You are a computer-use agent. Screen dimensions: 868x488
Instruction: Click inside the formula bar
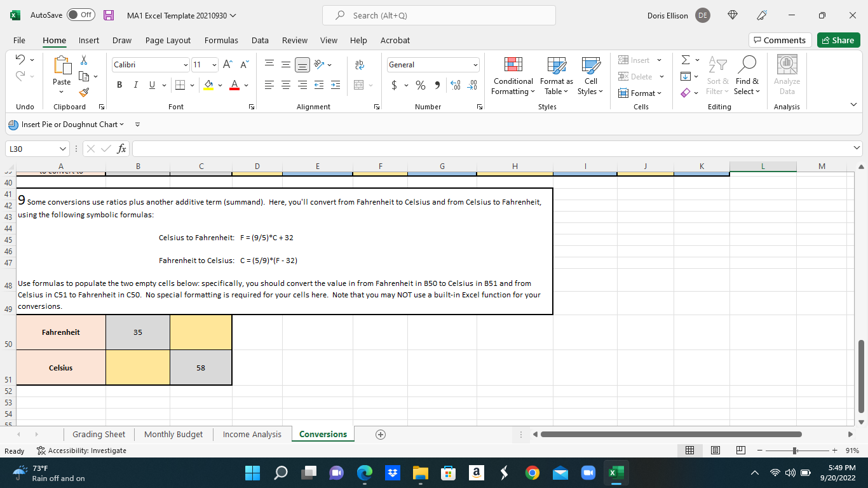[445, 148]
